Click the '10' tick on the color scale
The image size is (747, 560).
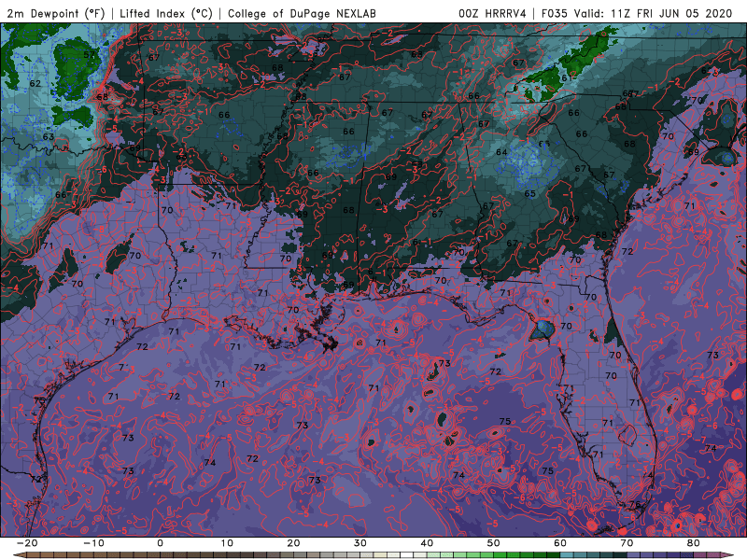(x=227, y=543)
